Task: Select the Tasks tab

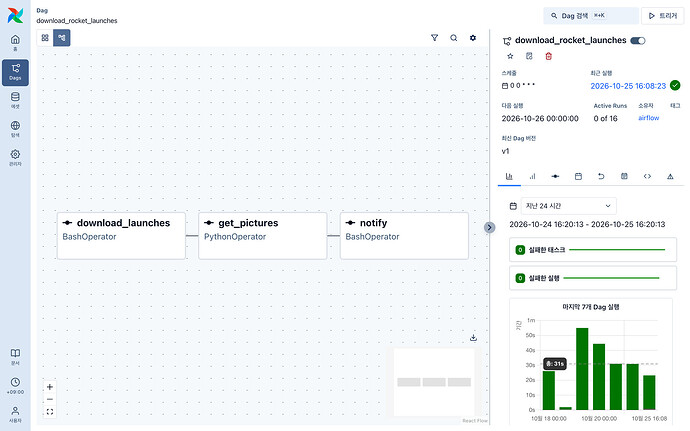Action: [x=555, y=177]
